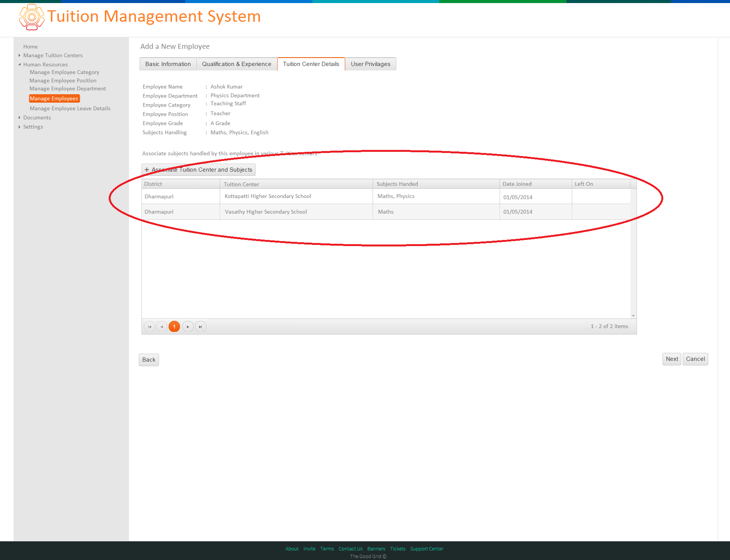This screenshot has height=560, width=730.
Task: Click the scroll-down arrow of grid scrollbar
Action: tap(633, 315)
